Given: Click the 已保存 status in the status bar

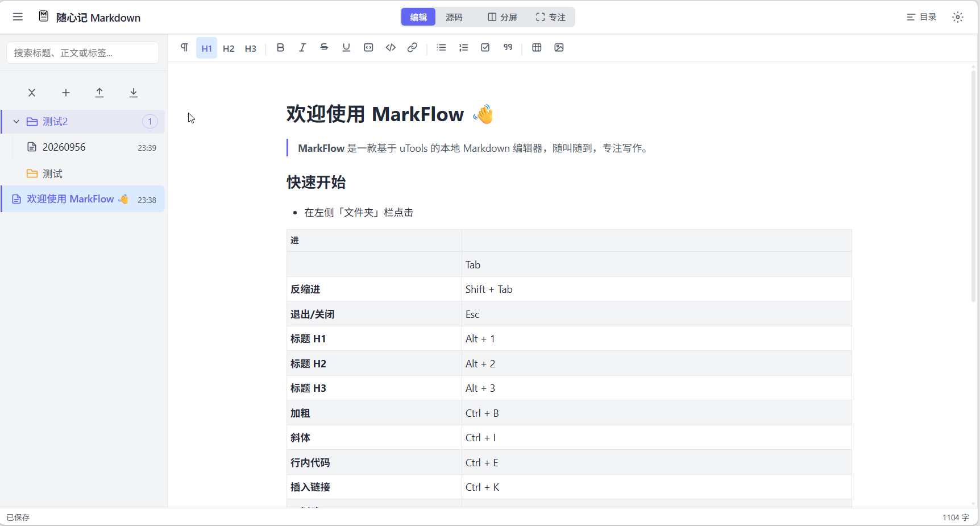Looking at the screenshot, I should pos(18,517).
